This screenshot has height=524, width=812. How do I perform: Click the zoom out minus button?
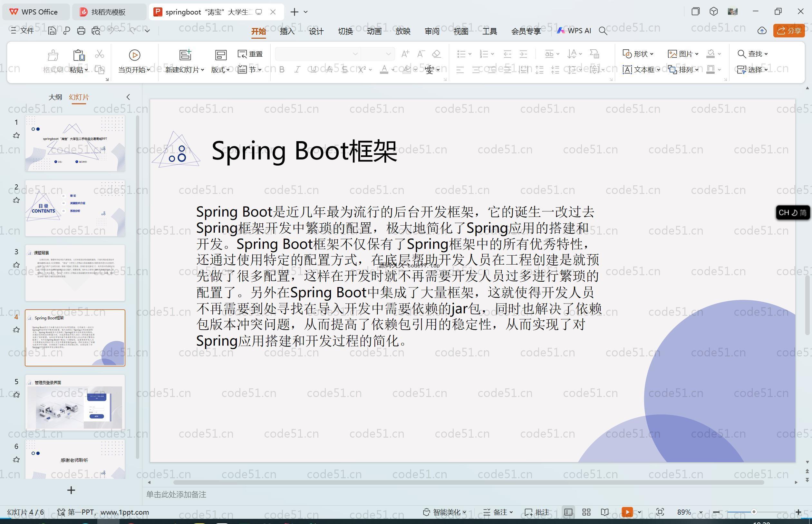pos(716,512)
